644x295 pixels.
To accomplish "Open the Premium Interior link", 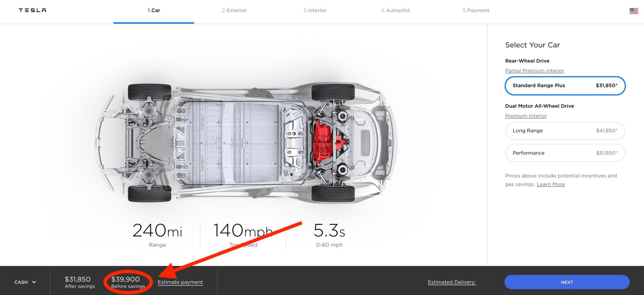I will click(x=526, y=116).
